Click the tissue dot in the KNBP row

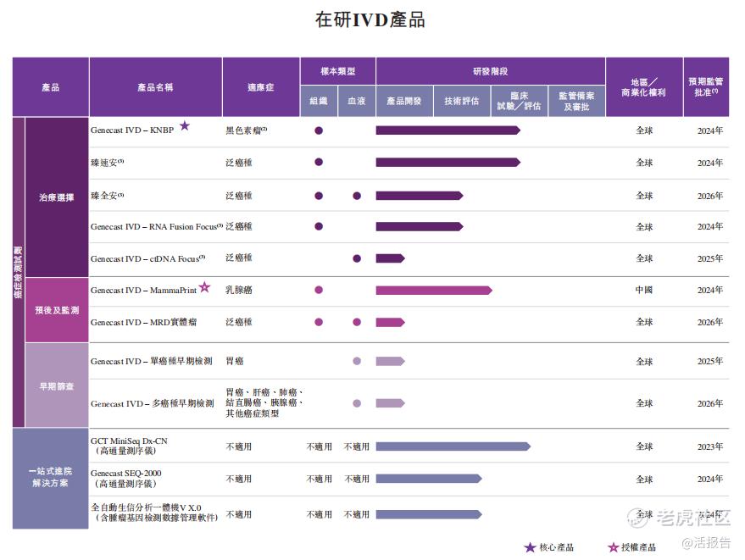pos(319,130)
